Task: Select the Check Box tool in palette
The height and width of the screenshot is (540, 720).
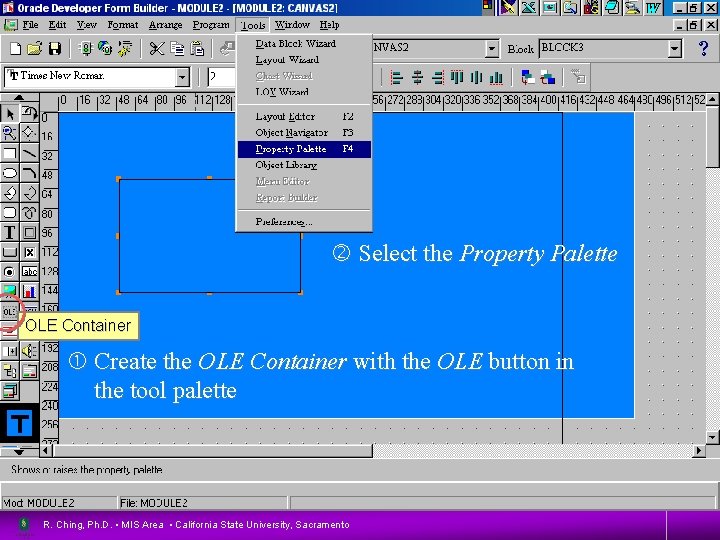Action: tap(29, 252)
